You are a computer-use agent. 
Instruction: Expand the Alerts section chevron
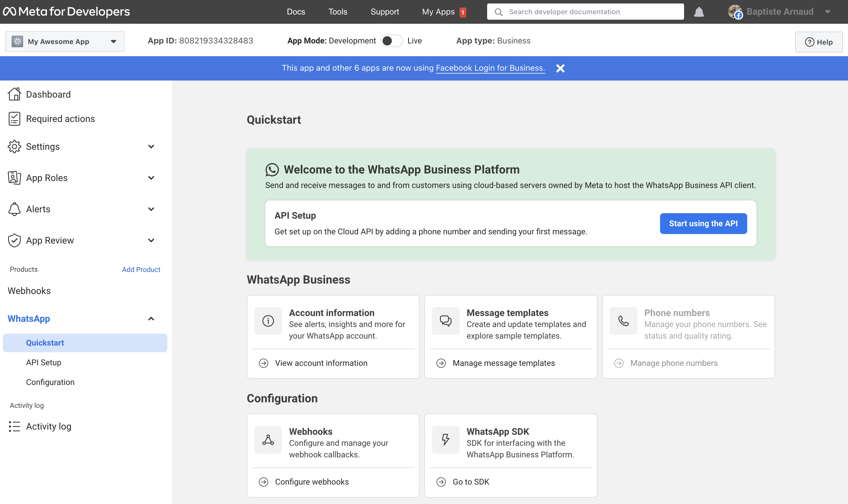[151, 209]
